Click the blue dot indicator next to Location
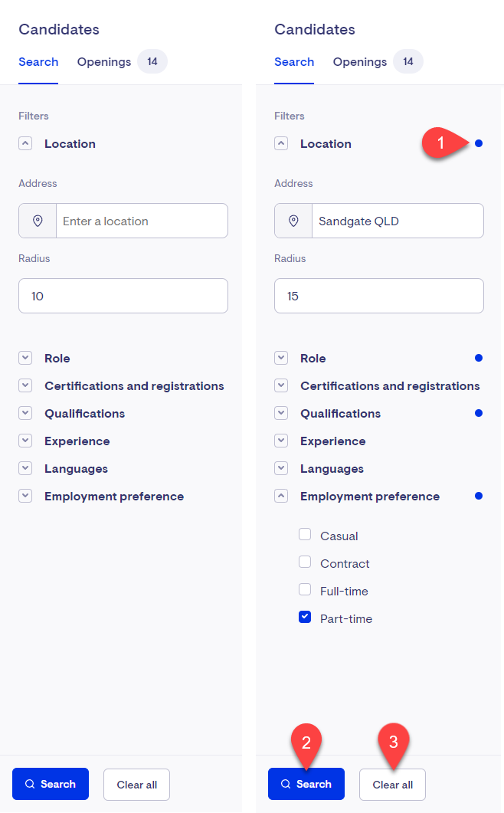 (x=479, y=143)
